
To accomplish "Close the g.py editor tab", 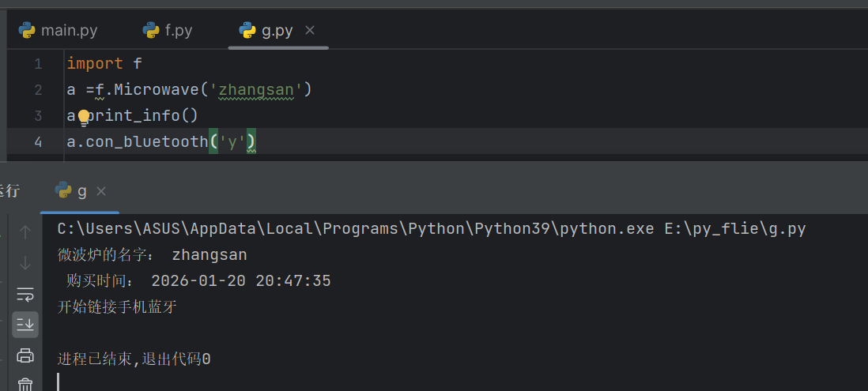I will tap(310, 30).
